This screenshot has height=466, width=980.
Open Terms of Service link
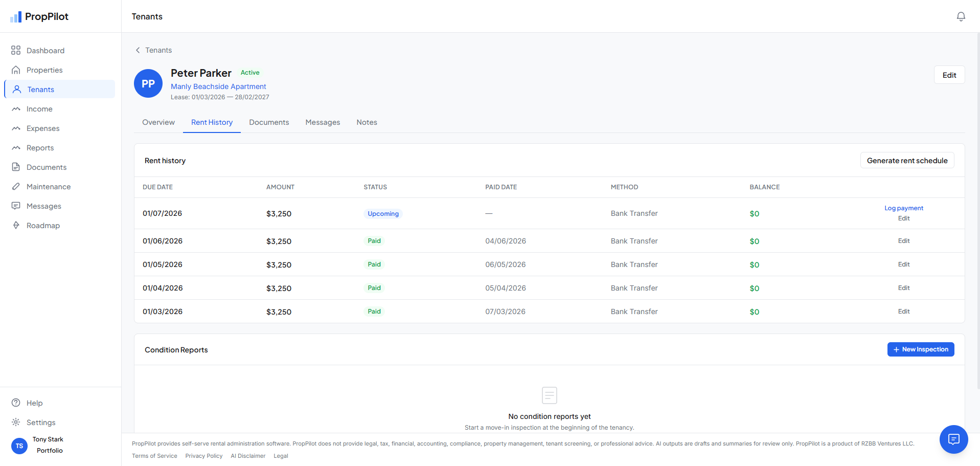(154, 456)
